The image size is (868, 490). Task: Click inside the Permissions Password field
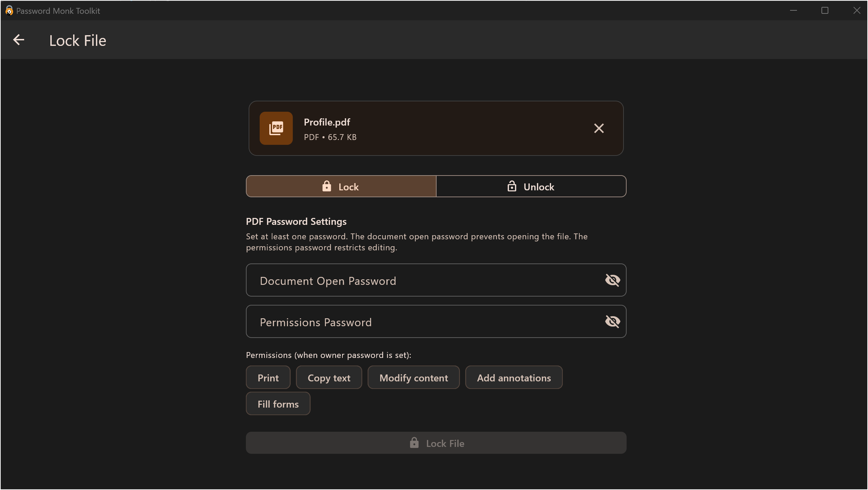(x=414, y=321)
